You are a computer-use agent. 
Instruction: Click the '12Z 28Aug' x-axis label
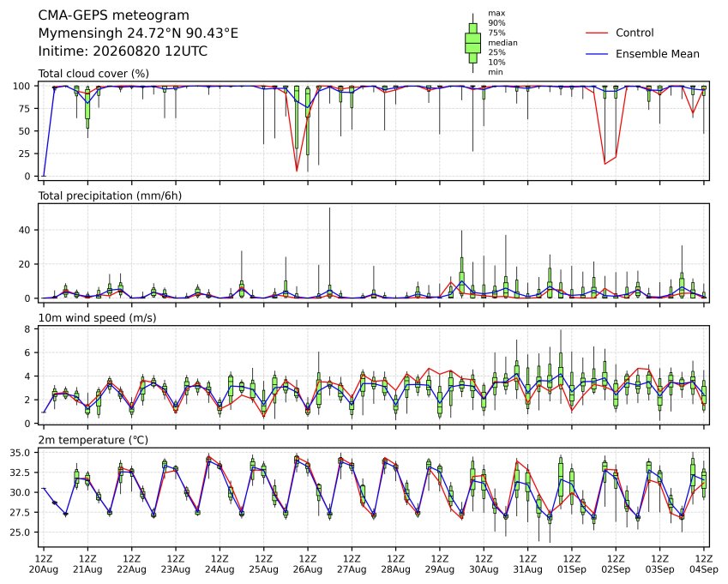click(396, 564)
